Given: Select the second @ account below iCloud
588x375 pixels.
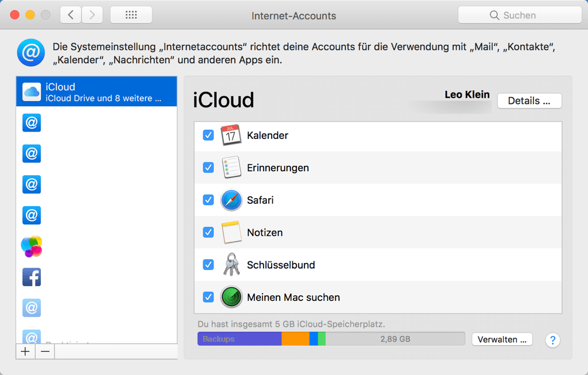Looking at the screenshot, I should [x=32, y=153].
